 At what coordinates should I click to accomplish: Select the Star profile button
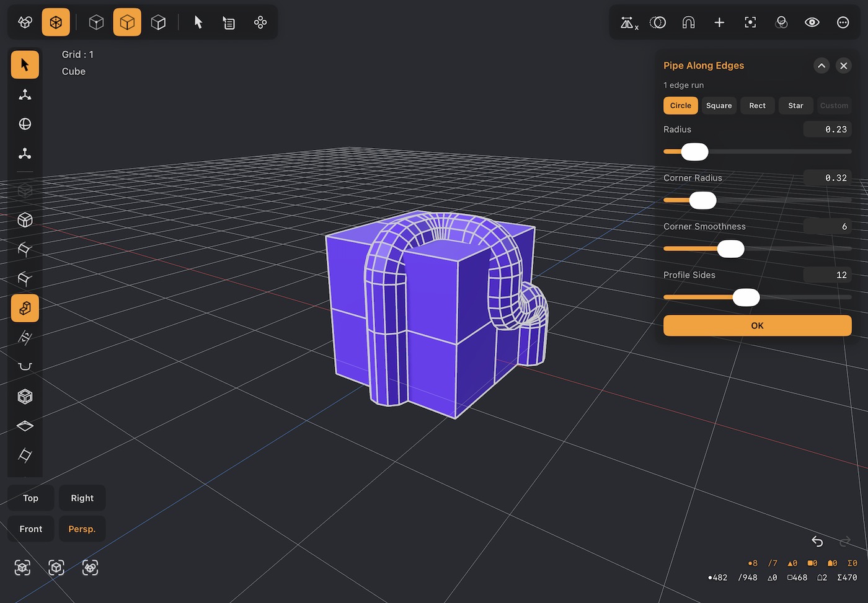(x=796, y=105)
